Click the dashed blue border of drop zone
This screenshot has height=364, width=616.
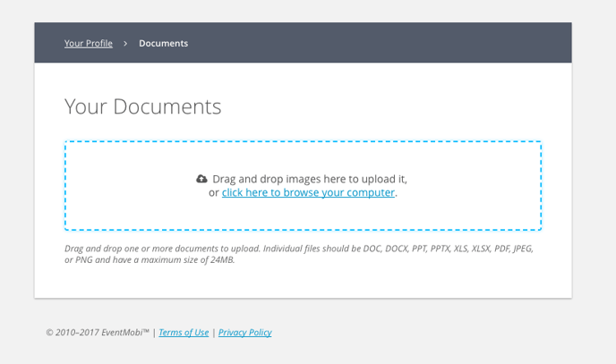pyautogui.click(x=303, y=141)
